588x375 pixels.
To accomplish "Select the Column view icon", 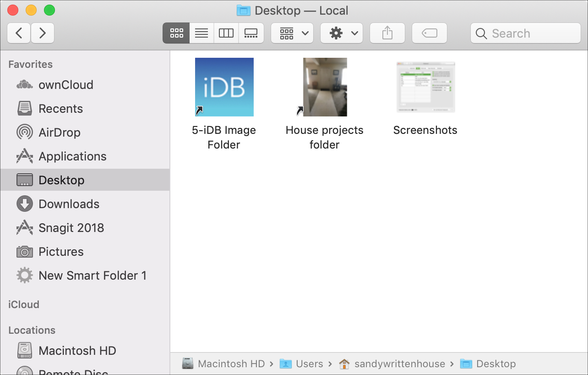I will click(226, 33).
